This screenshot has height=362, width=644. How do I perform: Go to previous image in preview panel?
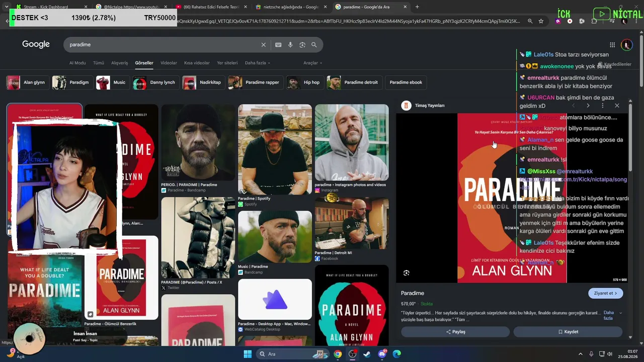pos(573,106)
